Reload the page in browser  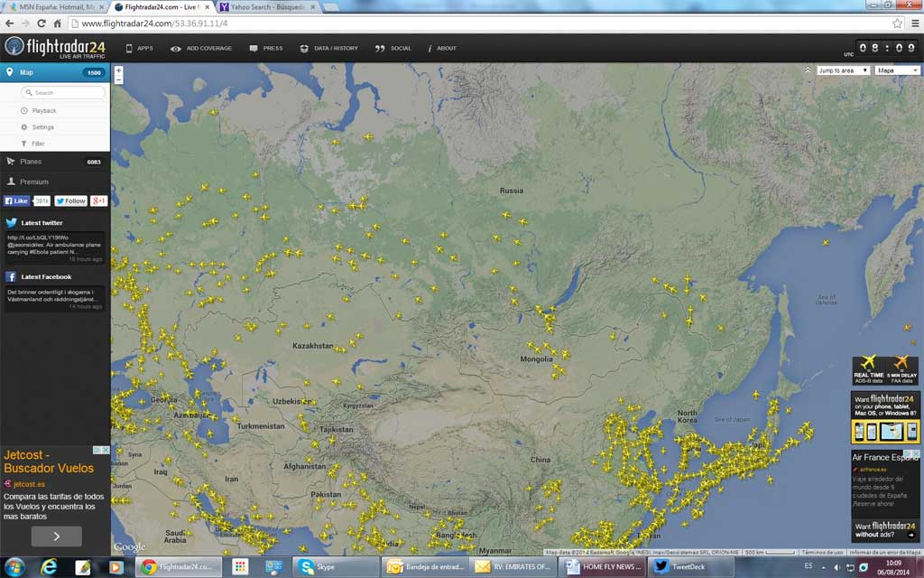click(41, 23)
